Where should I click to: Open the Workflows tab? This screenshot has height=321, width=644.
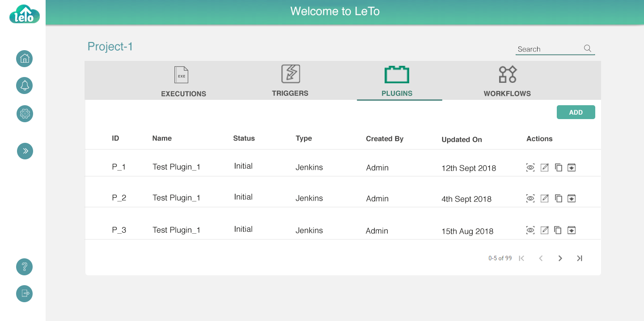(507, 81)
